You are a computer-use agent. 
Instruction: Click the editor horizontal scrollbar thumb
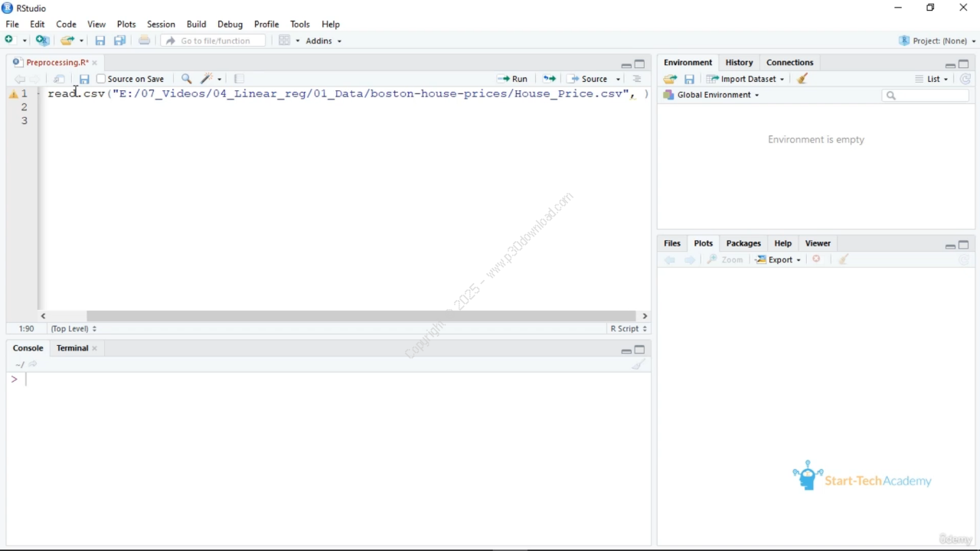pos(361,316)
